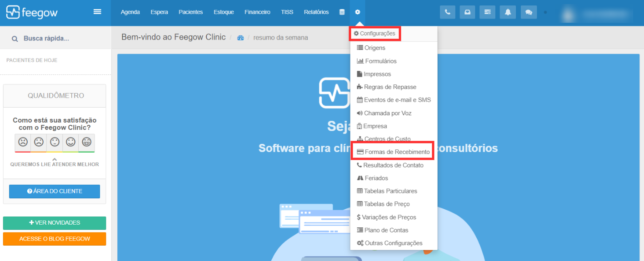The height and width of the screenshot is (261, 644).
Task: Select the dissatisfied frowning face
Action: coord(39,142)
